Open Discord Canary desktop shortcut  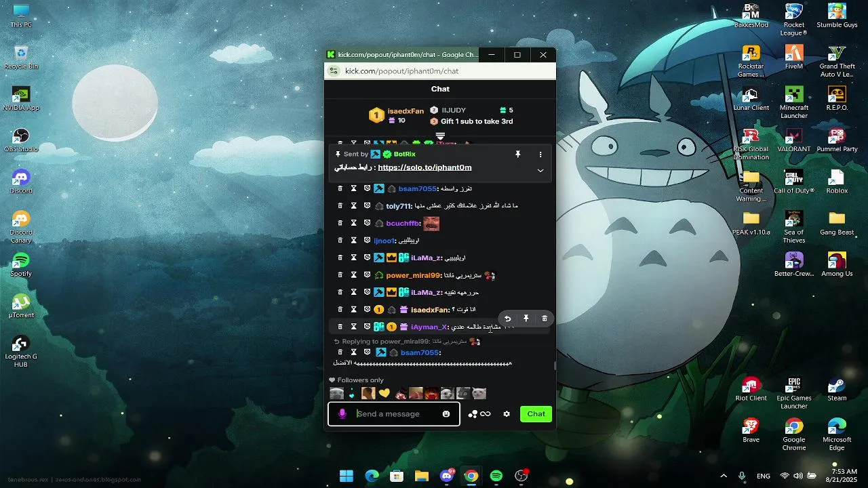click(21, 227)
